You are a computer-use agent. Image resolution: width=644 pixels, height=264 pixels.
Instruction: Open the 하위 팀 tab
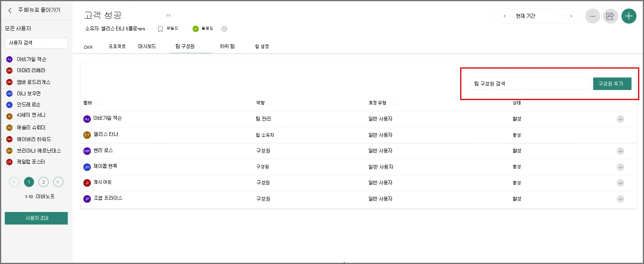pyautogui.click(x=227, y=46)
